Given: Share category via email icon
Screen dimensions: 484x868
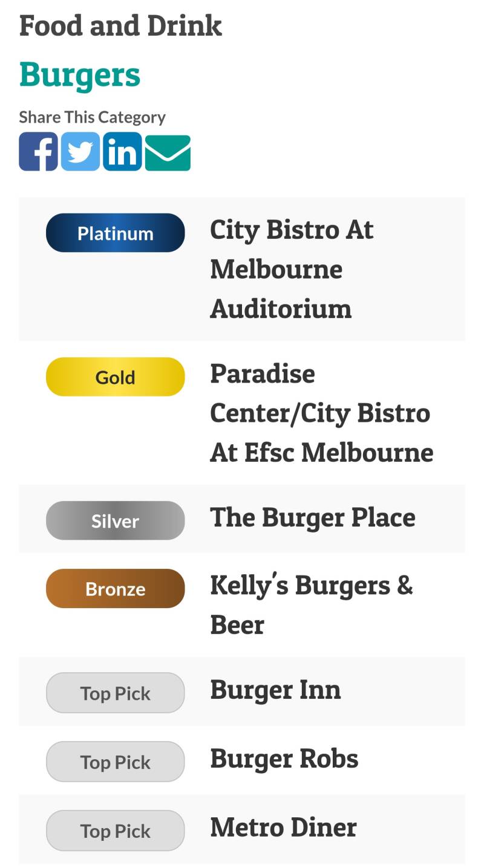Looking at the screenshot, I should (168, 152).
